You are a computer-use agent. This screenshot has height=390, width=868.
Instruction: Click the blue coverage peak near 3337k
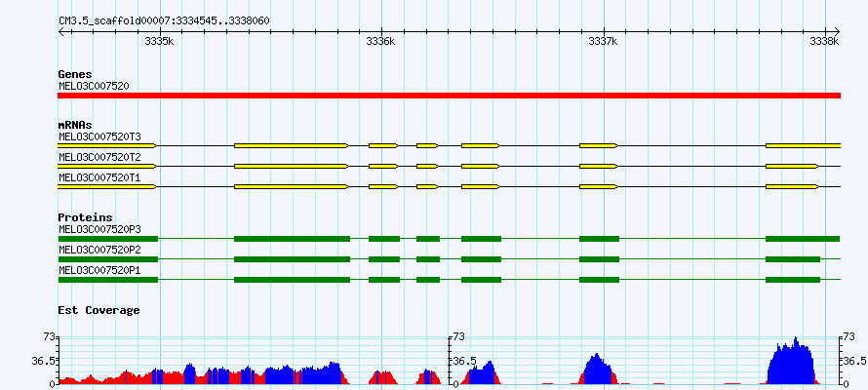(596, 370)
